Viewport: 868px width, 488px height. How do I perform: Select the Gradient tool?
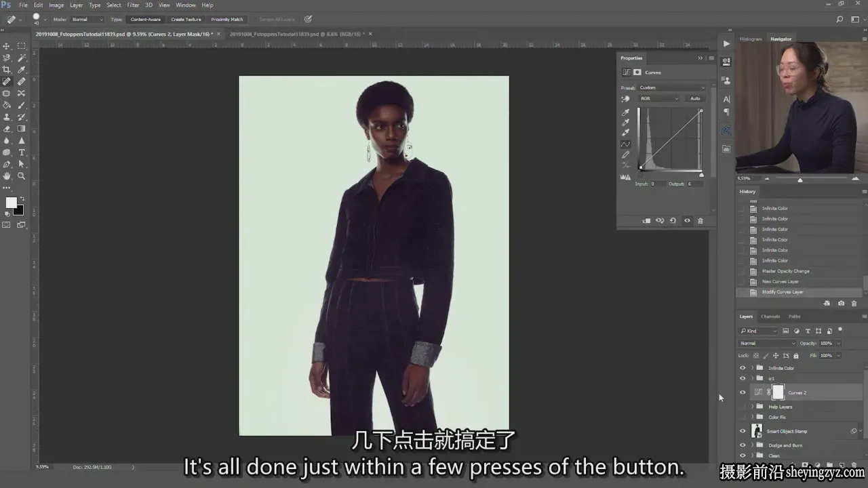coord(21,129)
